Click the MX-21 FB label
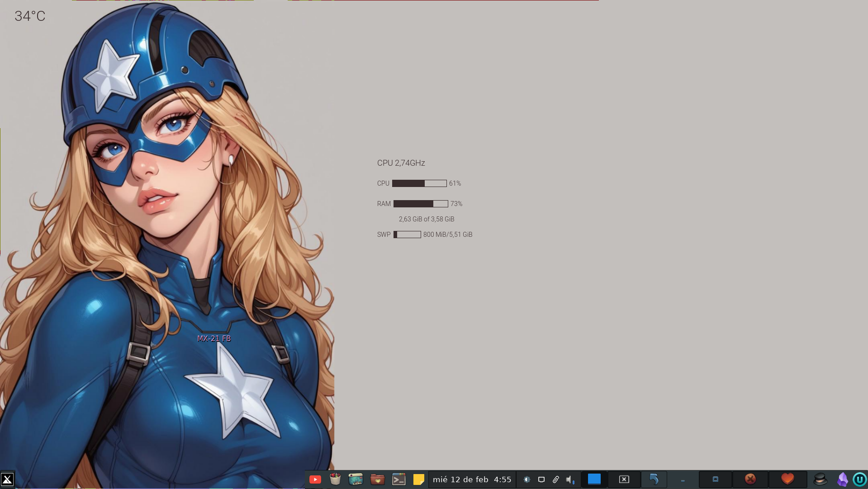 214,339
